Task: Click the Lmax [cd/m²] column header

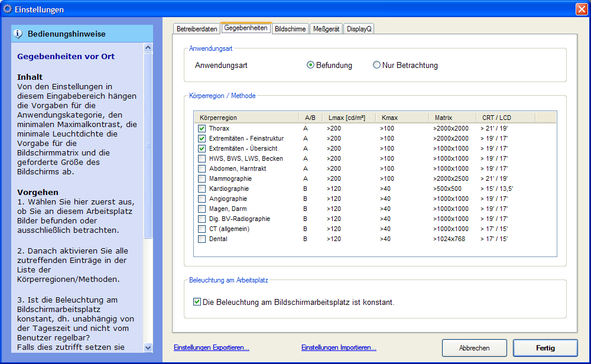Action: click(x=349, y=118)
